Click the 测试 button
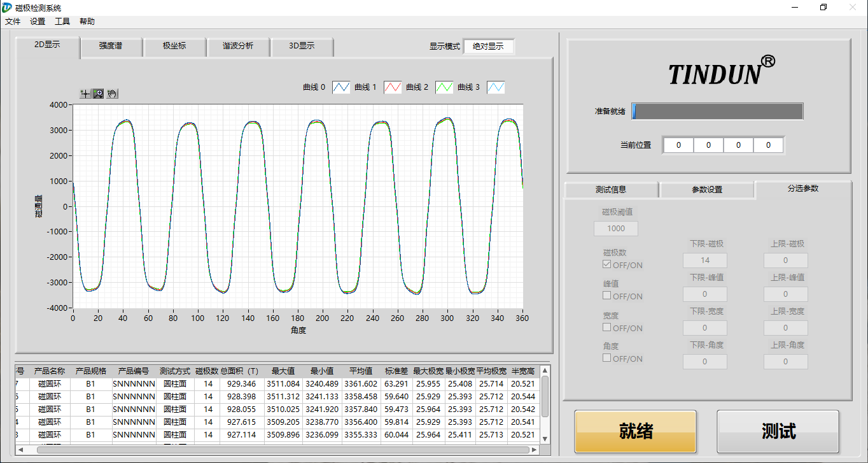This screenshot has height=463, width=868. point(778,431)
